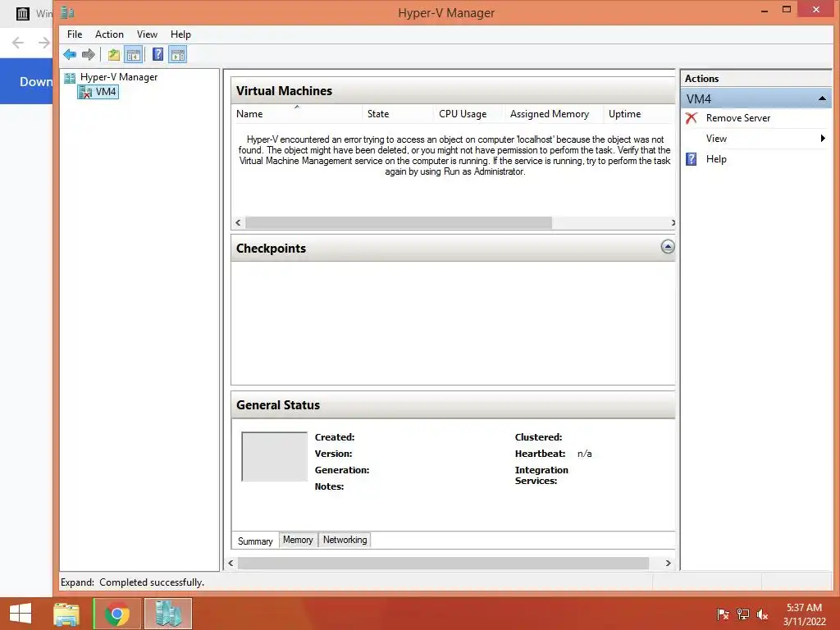This screenshot has height=630, width=840.
Task: Click the blue Help toolbar icon
Action: pyautogui.click(x=157, y=54)
